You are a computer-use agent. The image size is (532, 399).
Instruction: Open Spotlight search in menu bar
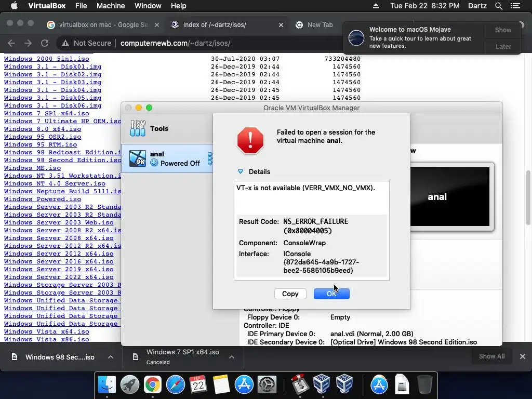(498, 6)
